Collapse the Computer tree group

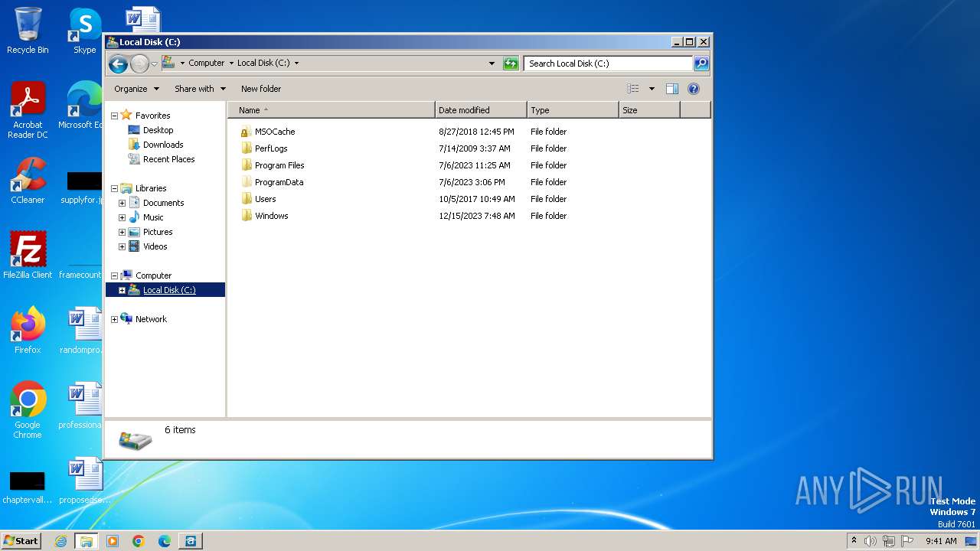[114, 275]
